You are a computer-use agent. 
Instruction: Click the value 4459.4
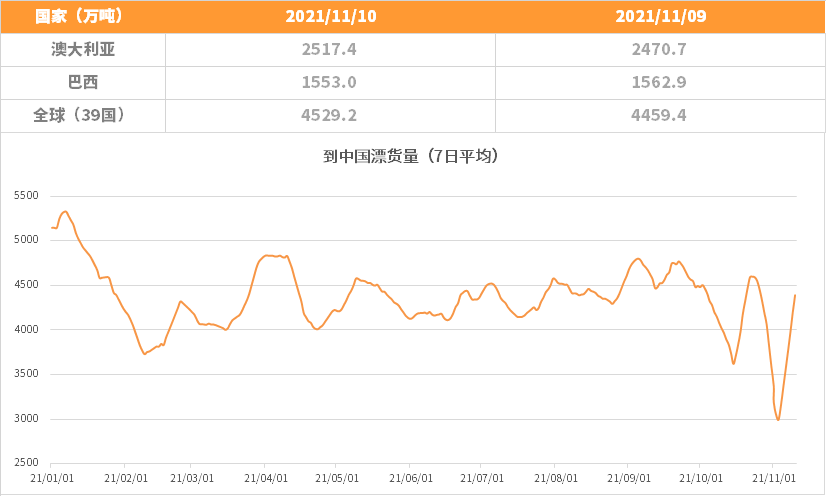[x=659, y=115]
